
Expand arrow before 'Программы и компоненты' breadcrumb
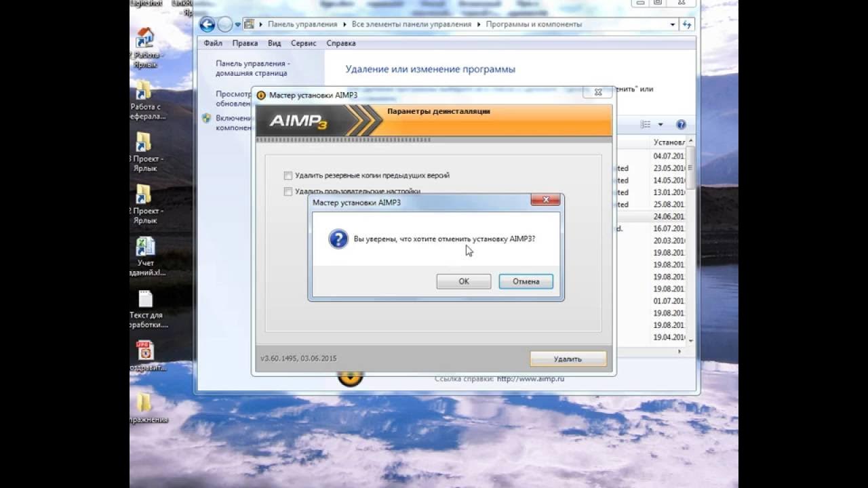coord(479,24)
